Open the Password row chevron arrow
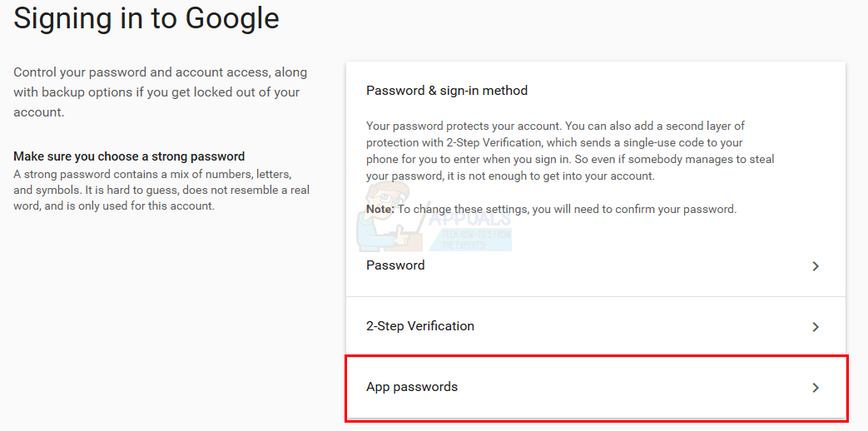868x431 pixels. (816, 266)
